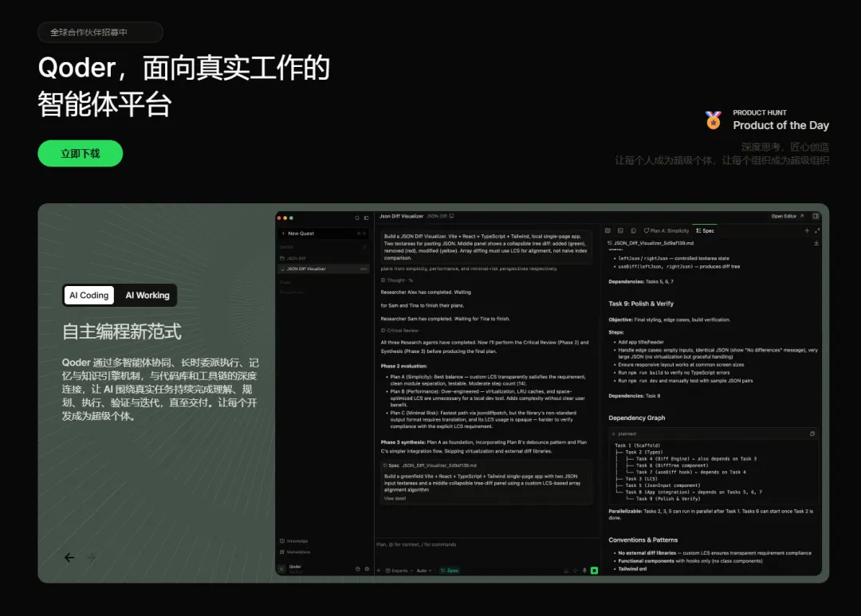Image resolution: width=861 pixels, height=616 pixels.
Task: Click the Product Hunt medal icon
Action: [714, 120]
